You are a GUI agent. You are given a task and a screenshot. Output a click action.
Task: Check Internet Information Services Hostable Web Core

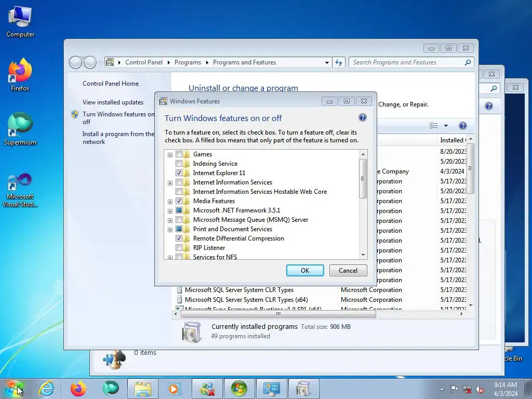(179, 191)
